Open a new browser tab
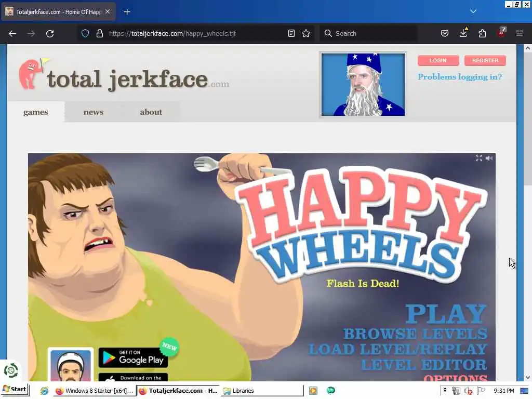Image resolution: width=532 pixels, height=399 pixels. click(127, 12)
